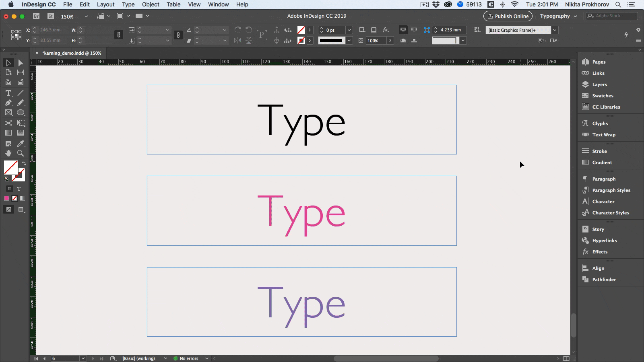Click the Adobe Stock search field
The height and width of the screenshot is (362, 644).
(x=611, y=16)
